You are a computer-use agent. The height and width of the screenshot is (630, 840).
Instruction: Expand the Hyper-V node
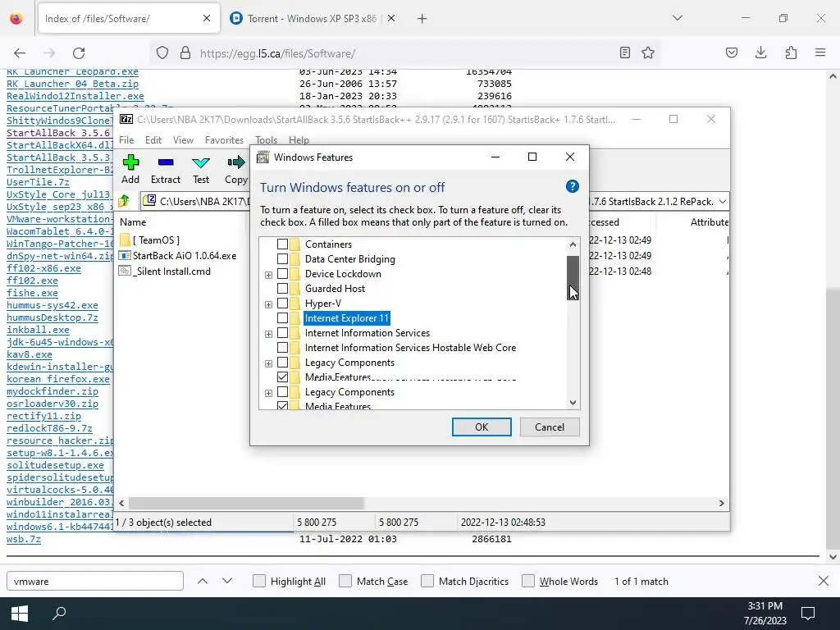268,304
